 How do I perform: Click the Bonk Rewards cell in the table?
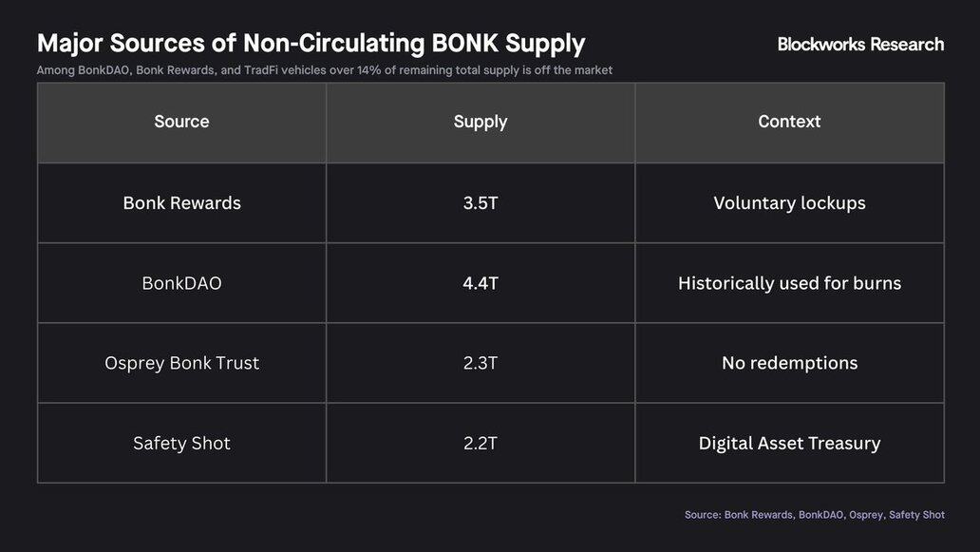[x=181, y=203]
